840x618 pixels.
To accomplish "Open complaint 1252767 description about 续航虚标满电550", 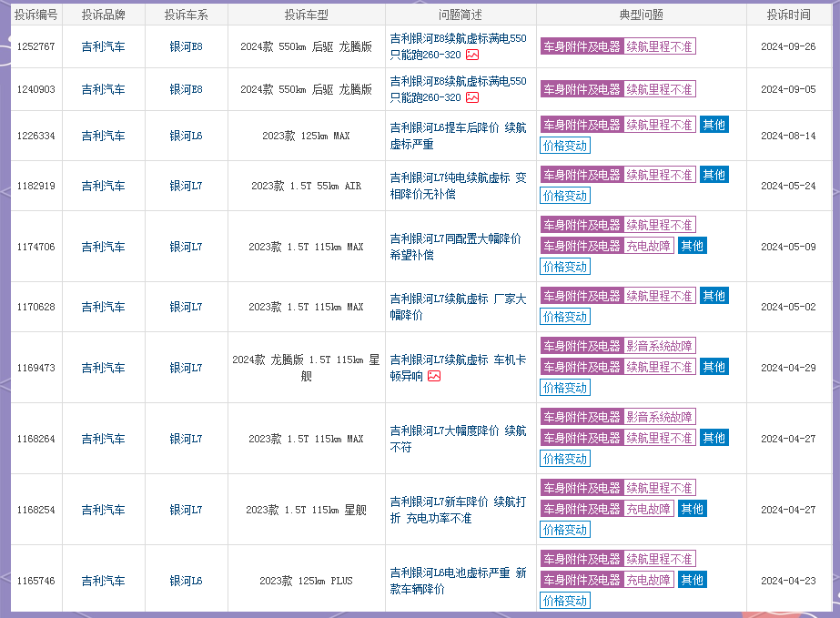I will pyautogui.click(x=458, y=46).
